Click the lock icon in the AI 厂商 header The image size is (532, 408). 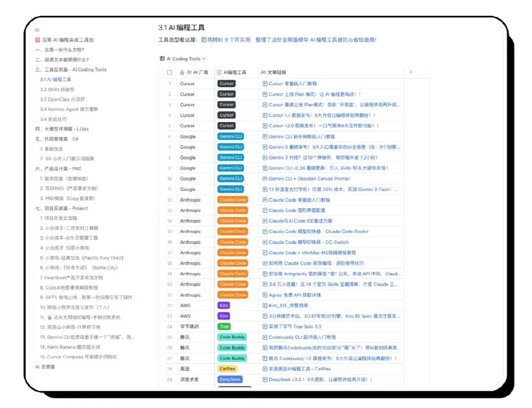(182, 72)
